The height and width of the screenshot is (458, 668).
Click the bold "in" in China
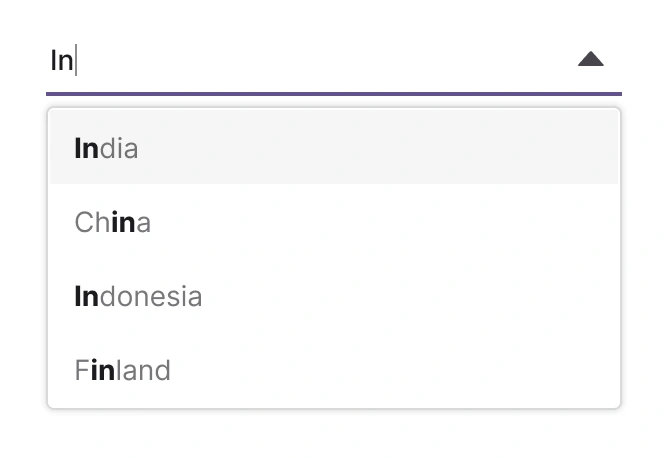(x=122, y=223)
